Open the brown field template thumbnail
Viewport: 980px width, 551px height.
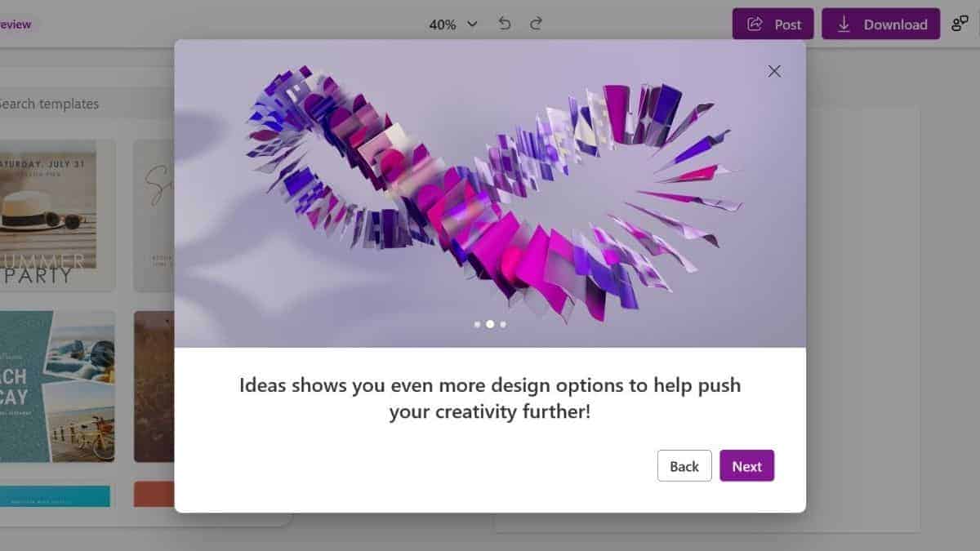click(154, 386)
